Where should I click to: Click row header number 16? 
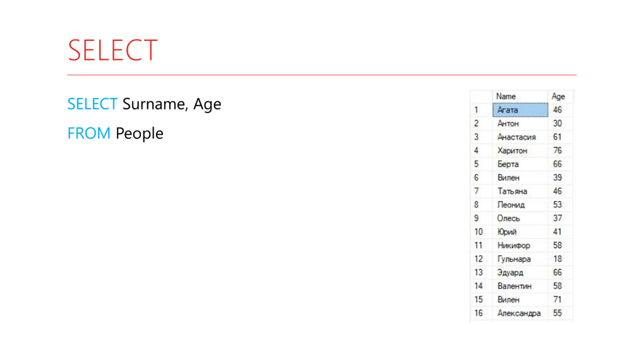481,313
